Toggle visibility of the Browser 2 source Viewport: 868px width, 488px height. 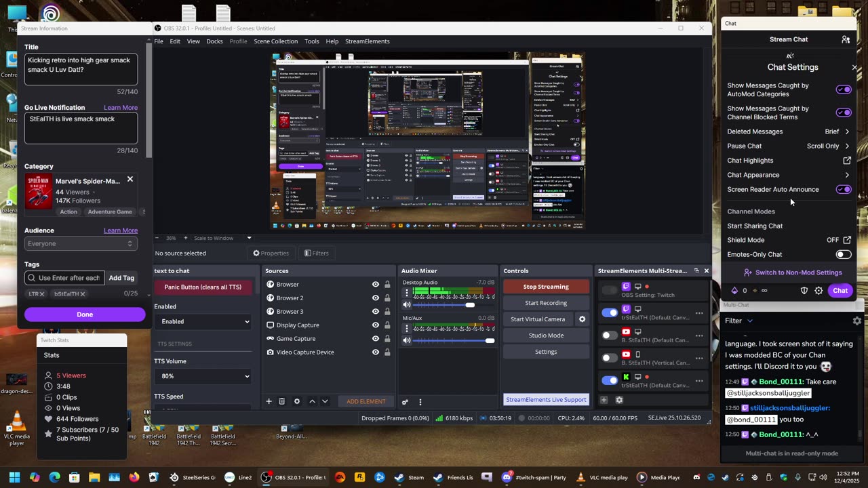click(x=375, y=298)
